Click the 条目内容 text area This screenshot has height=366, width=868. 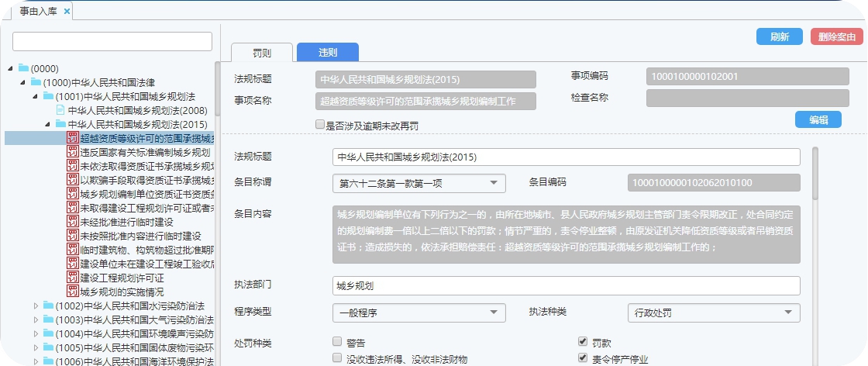[x=567, y=235]
